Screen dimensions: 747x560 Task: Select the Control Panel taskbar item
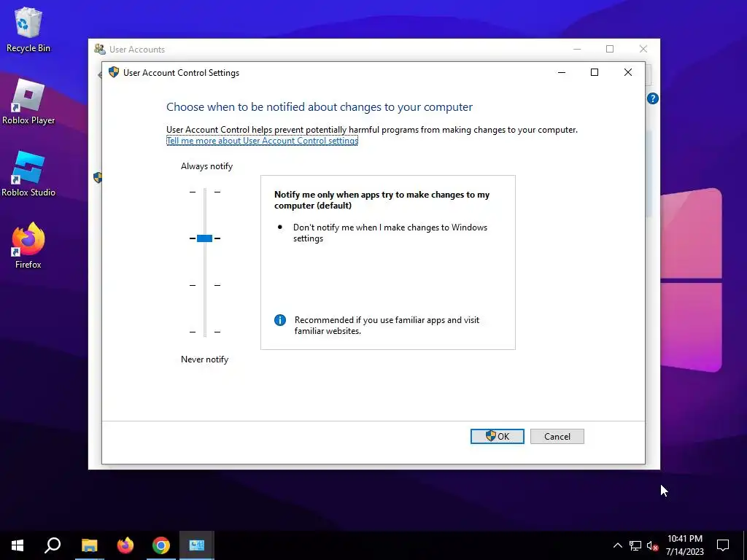click(197, 545)
